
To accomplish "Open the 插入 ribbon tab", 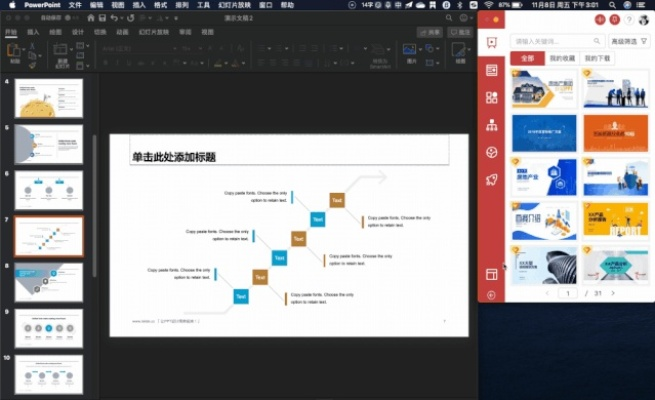I will tap(33, 32).
